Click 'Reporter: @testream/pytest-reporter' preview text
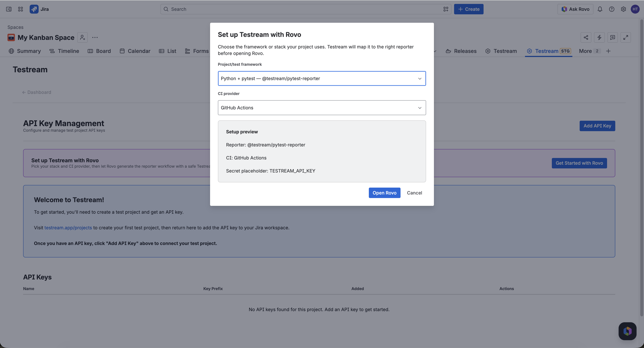This screenshot has width=644, height=348. (265, 145)
